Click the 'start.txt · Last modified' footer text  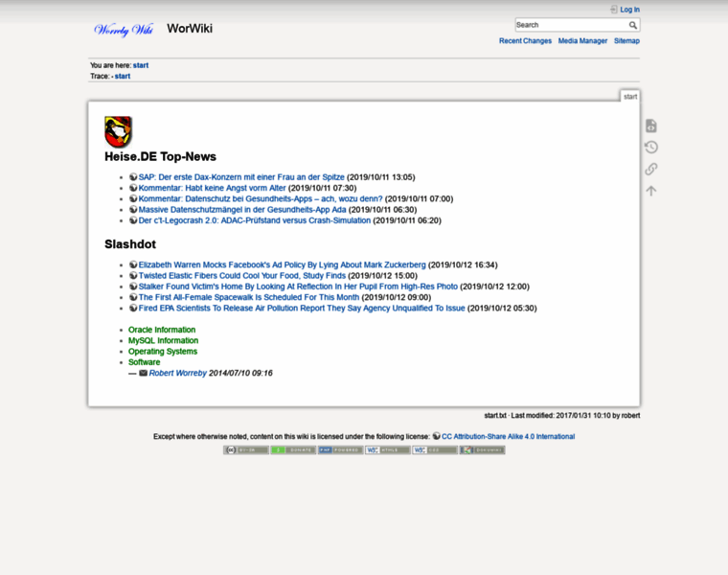(561, 416)
